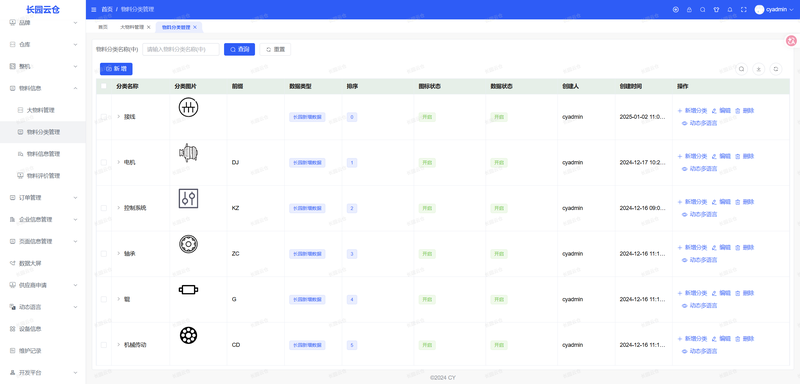Screen dimensions: 800x384
Task: Toggle search bar with round magnifier icon
Action: click(x=741, y=69)
